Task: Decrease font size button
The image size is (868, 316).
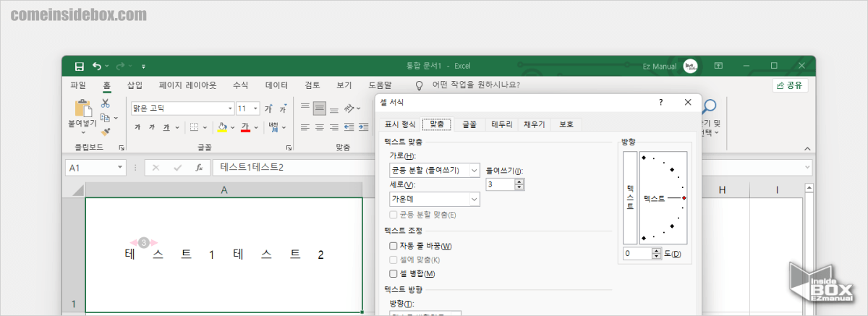Action: (x=284, y=108)
